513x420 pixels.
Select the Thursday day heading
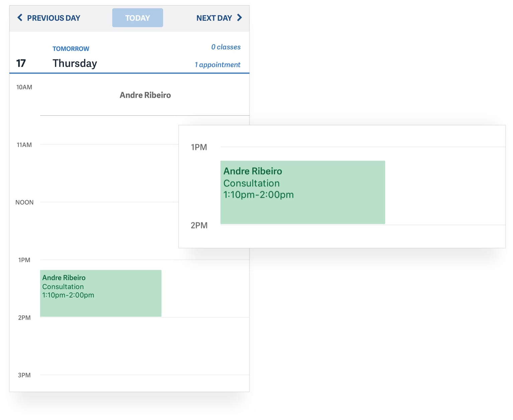pos(75,63)
